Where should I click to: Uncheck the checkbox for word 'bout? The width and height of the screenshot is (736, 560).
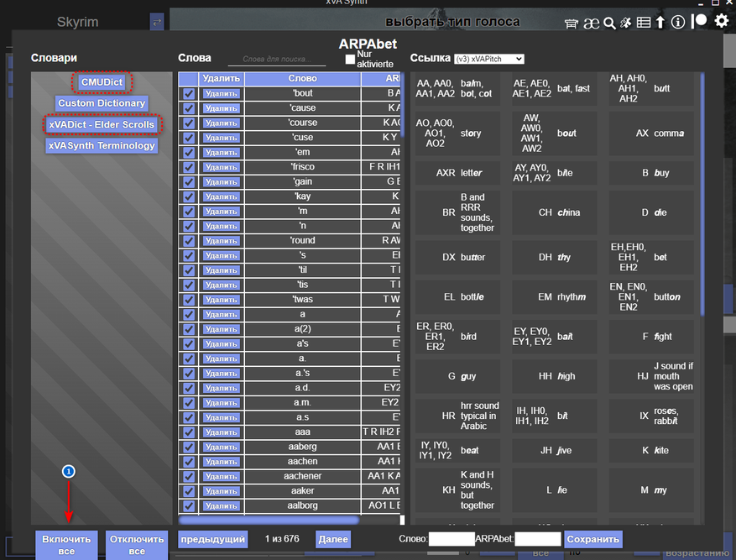tap(189, 93)
